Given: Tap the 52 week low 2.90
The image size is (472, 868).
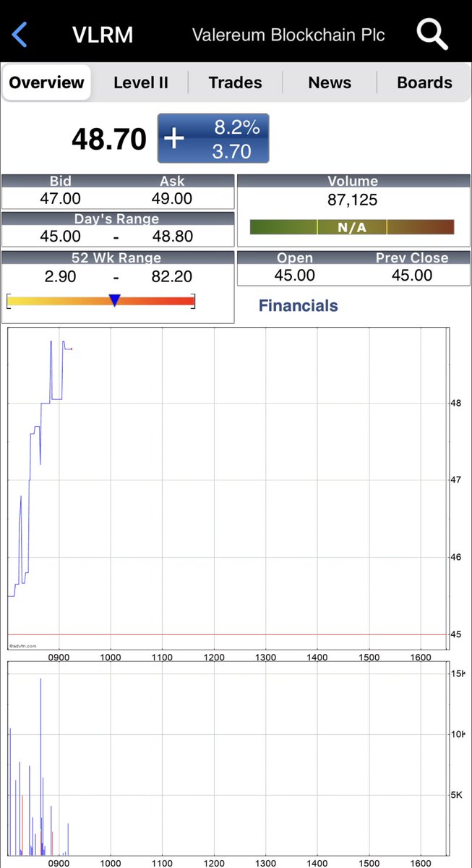Looking at the screenshot, I should coord(61,276).
